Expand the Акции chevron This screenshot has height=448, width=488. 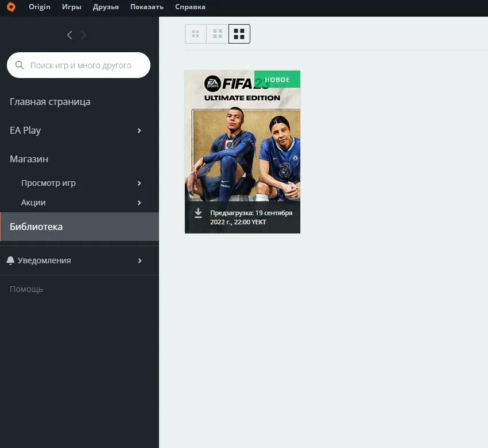[x=139, y=202]
